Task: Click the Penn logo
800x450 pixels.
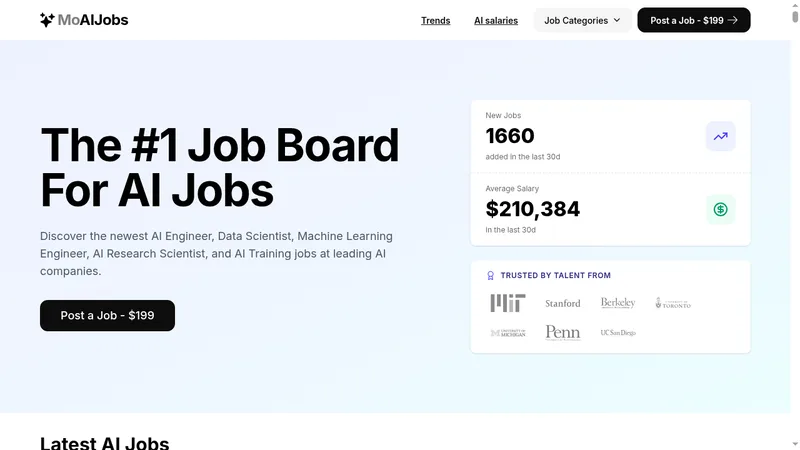Action: tap(563, 333)
